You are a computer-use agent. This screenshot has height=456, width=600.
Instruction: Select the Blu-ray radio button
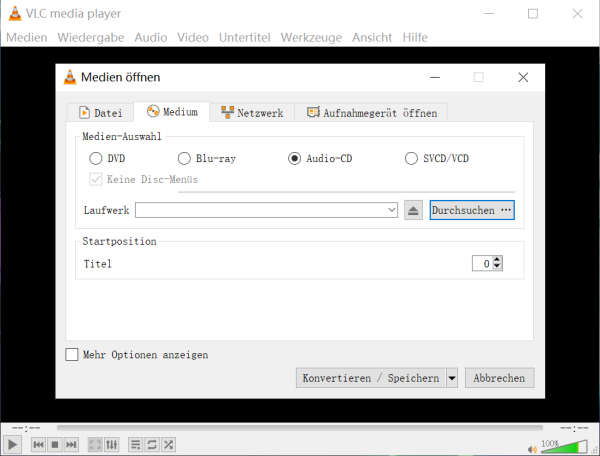pyautogui.click(x=184, y=158)
